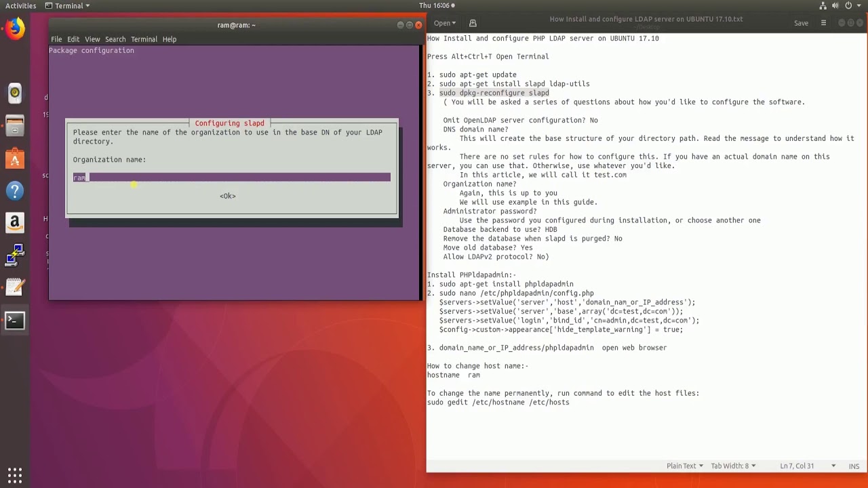Image resolution: width=868 pixels, height=488 pixels.
Task: Click the gedit title 'How Install and configure LDAP server'
Action: point(646,19)
